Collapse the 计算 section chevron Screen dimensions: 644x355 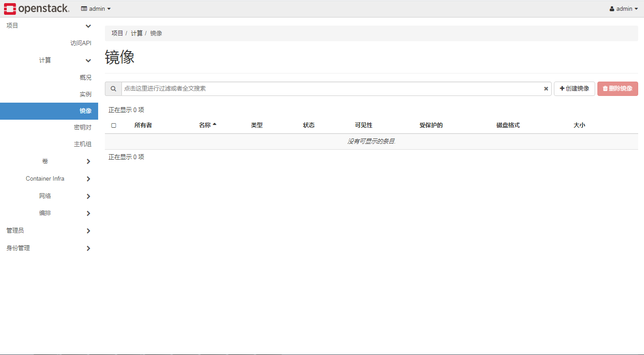[x=88, y=61]
